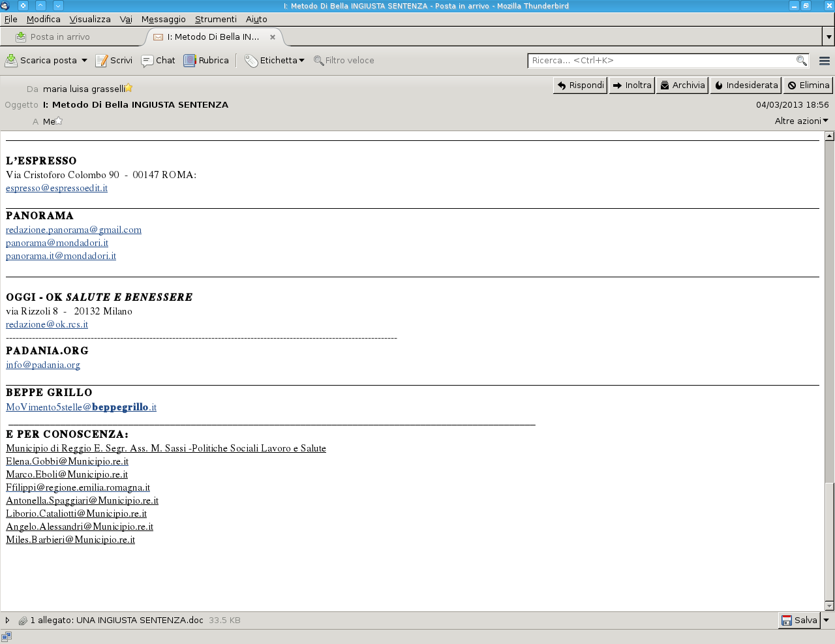Archive the message with Archivia
This screenshot has height=644, width=835.
(682, 85)
